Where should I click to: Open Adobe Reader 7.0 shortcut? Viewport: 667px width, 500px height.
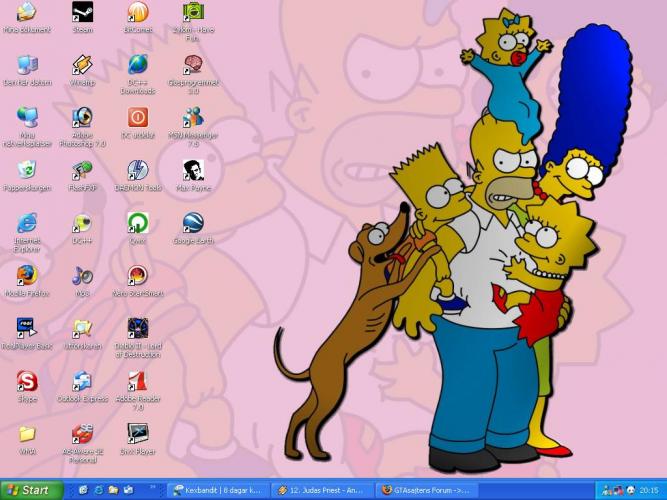tap(137, 381)
